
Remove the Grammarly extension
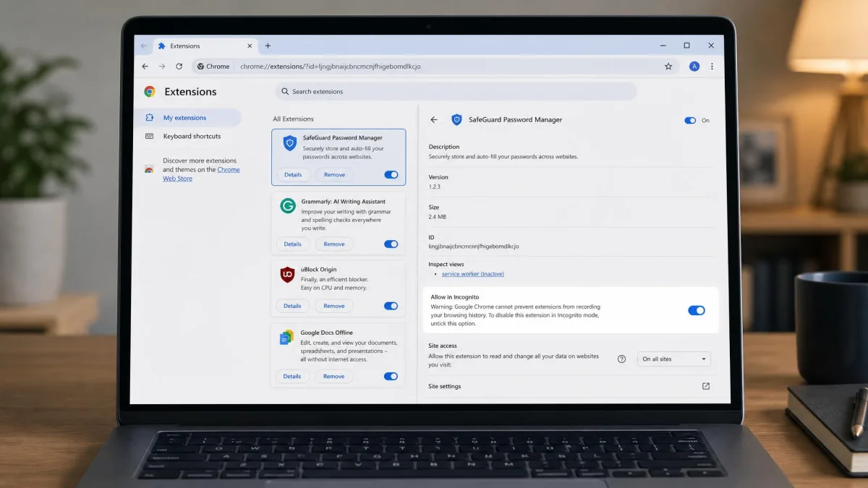tap(334, 244)
